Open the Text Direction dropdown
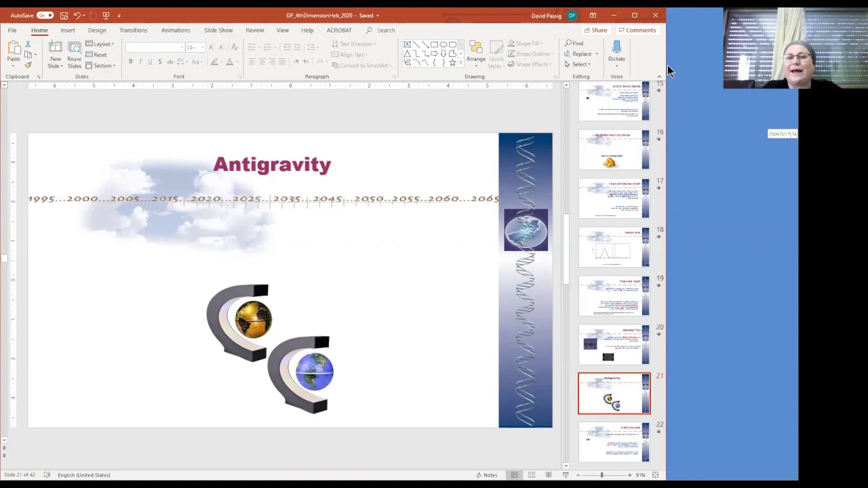 pyautogui.click(x=354, y=43)
